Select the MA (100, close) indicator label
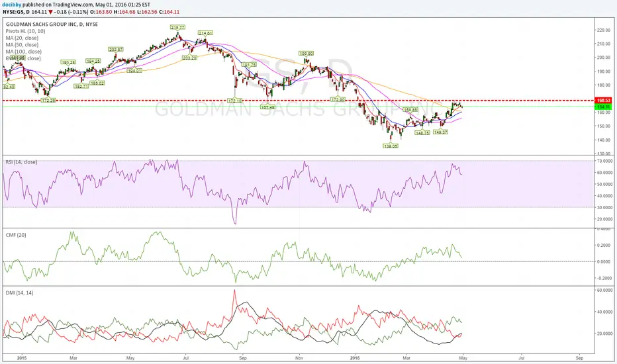This screenshot has height=364, width=617. click(x=24, y=52)
